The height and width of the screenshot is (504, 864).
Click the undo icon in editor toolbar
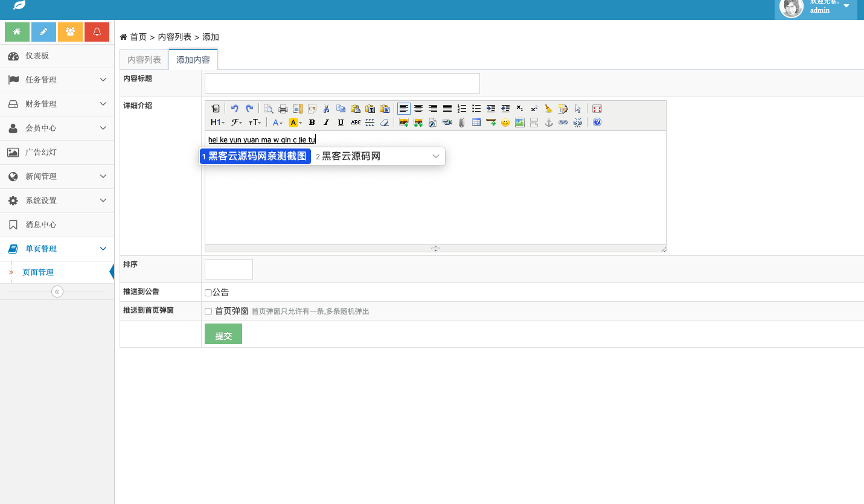tap(234, 109)
